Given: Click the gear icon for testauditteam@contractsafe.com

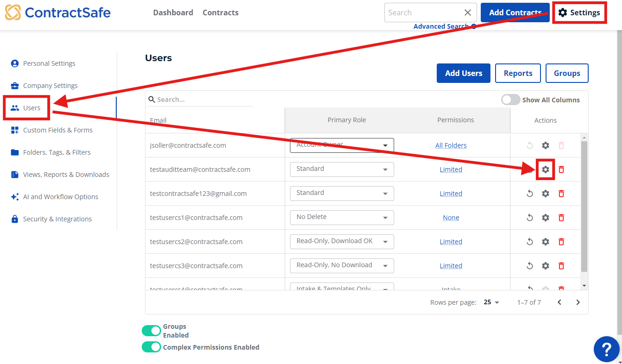Looking at the screenshot, I should 546,169.
